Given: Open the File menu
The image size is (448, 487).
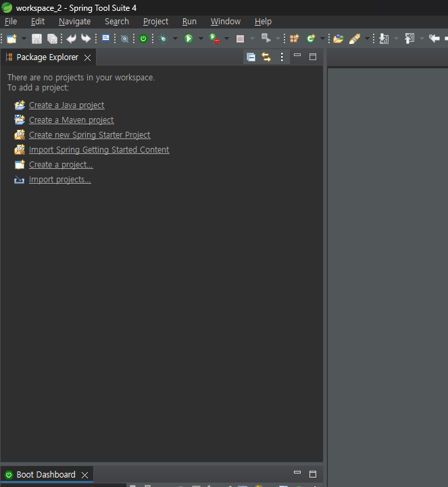Looking at the screenshot, I should 11,22.
